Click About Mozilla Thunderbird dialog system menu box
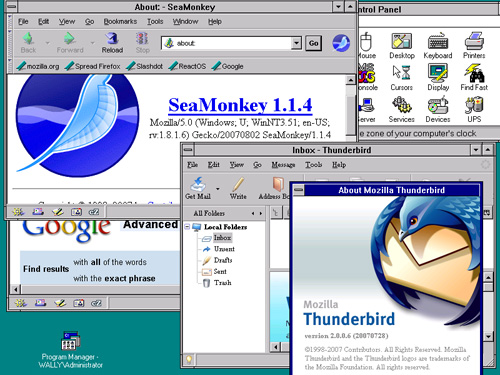The image size is (500, 375). pos(298,190)
